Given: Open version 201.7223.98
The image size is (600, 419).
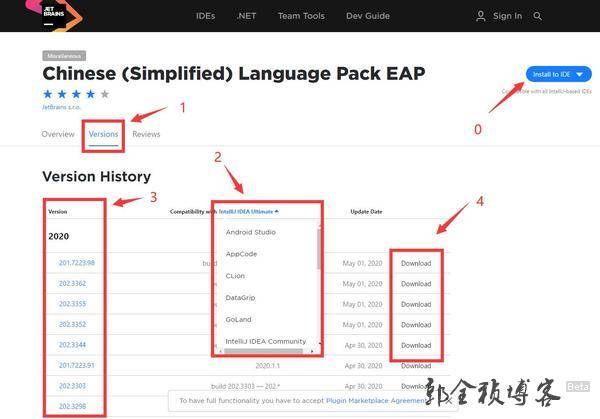Looking at the screenshot, I should pyautogui.click(x=77, y=263).
